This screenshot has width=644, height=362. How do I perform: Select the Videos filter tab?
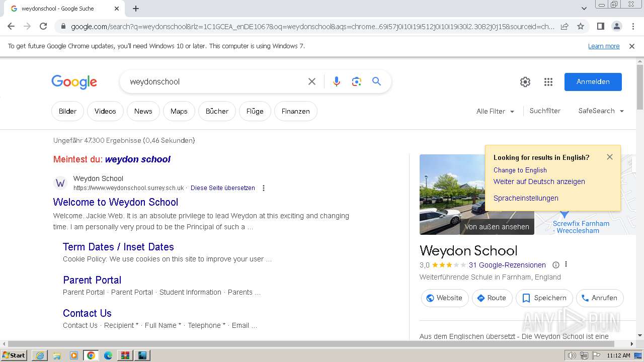[x=105, y=111]
